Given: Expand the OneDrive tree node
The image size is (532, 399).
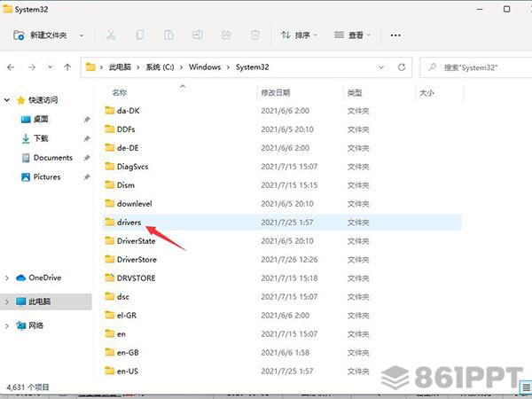Looking at the screenshot, I should click(x=8, y=278).
